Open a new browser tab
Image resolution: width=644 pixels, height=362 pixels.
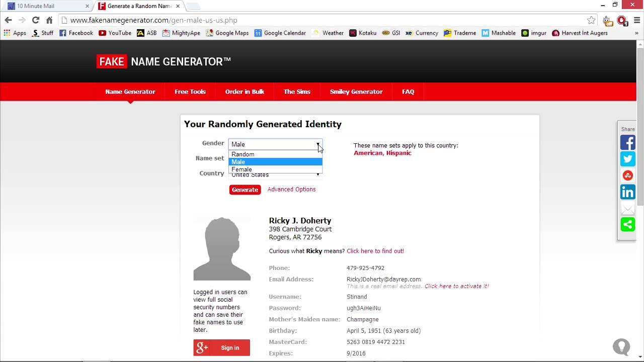pyautogui.click(x=194, y=6)
